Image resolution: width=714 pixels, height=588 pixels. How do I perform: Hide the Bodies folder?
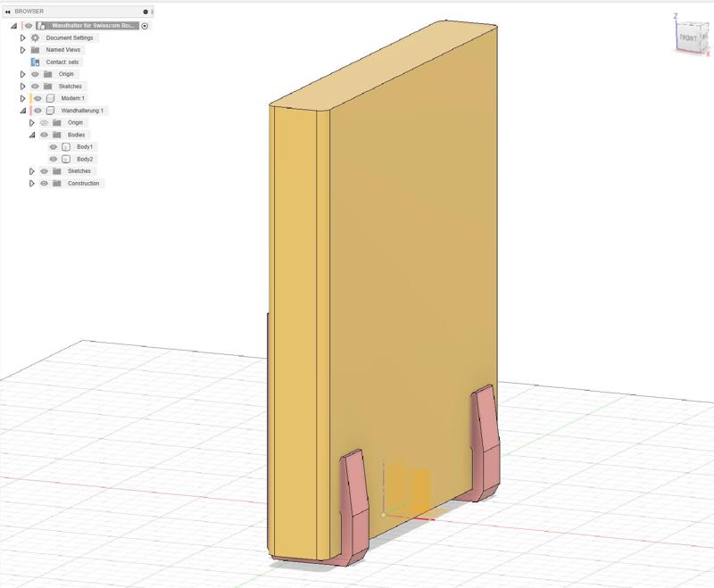coord(44,135)
